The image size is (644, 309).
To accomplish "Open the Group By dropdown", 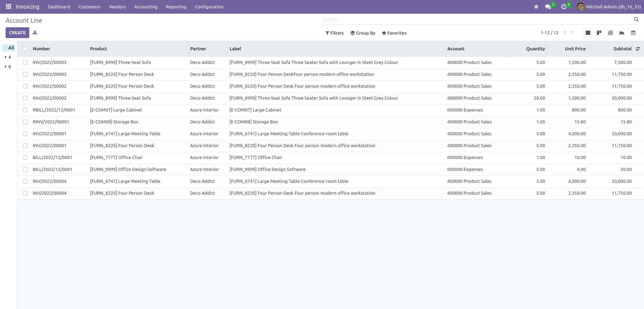I will tap(363, 33).
